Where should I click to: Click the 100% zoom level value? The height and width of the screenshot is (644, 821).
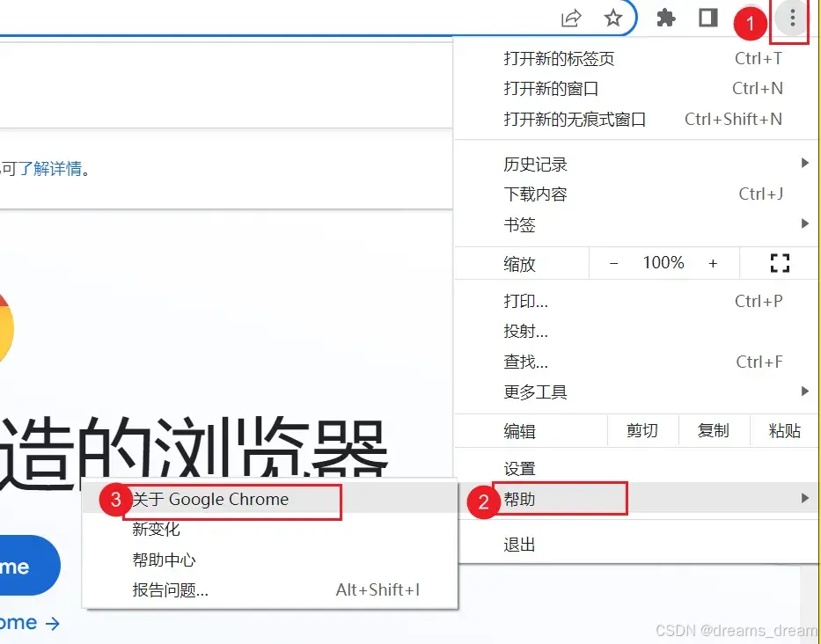(663, 262)
